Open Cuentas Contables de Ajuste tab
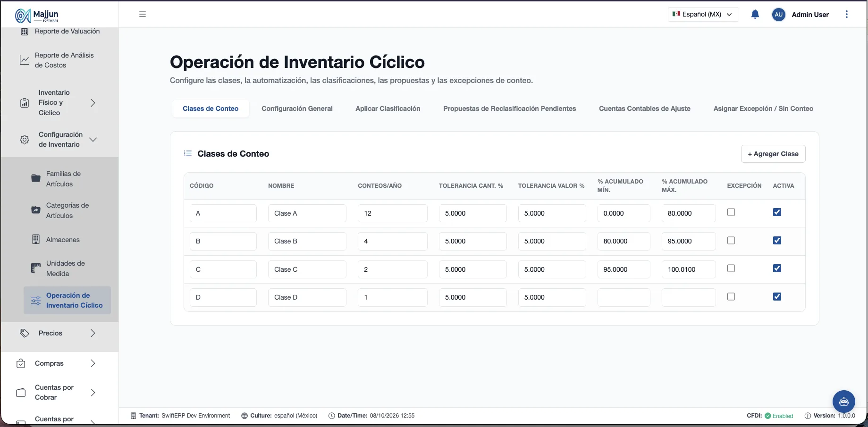The height and width of the screenshot is (427, 868). (644, 109)
